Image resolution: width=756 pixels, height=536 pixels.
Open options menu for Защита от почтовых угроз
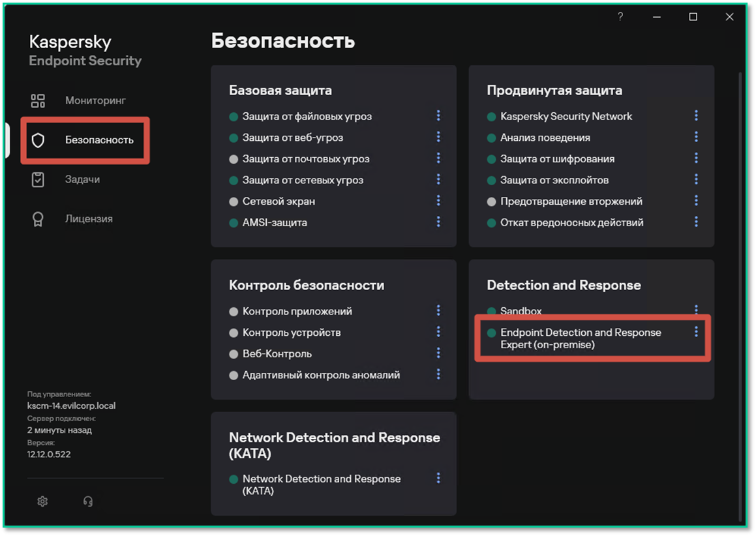click(x=438, y=158)
